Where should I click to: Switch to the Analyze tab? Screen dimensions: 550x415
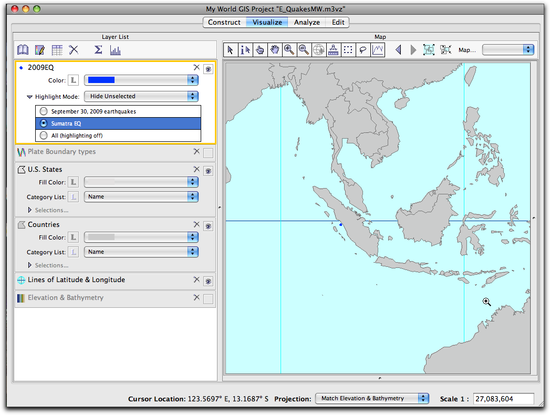point(307,22)
